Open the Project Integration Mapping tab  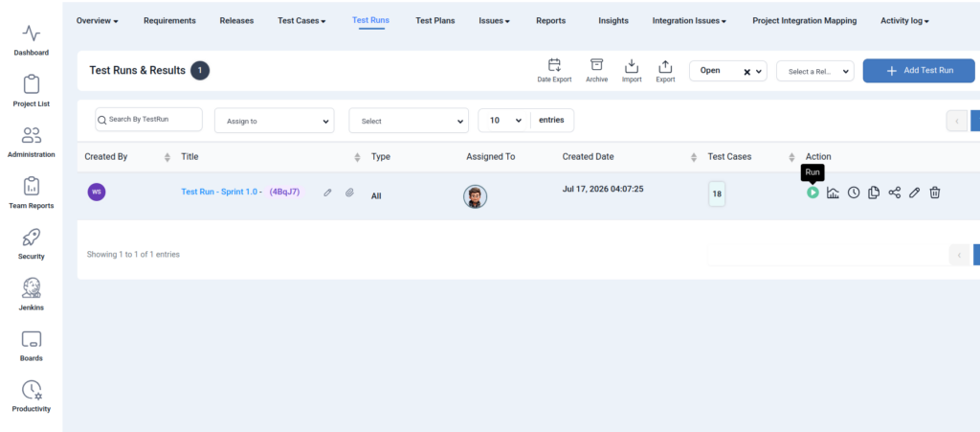804,21
